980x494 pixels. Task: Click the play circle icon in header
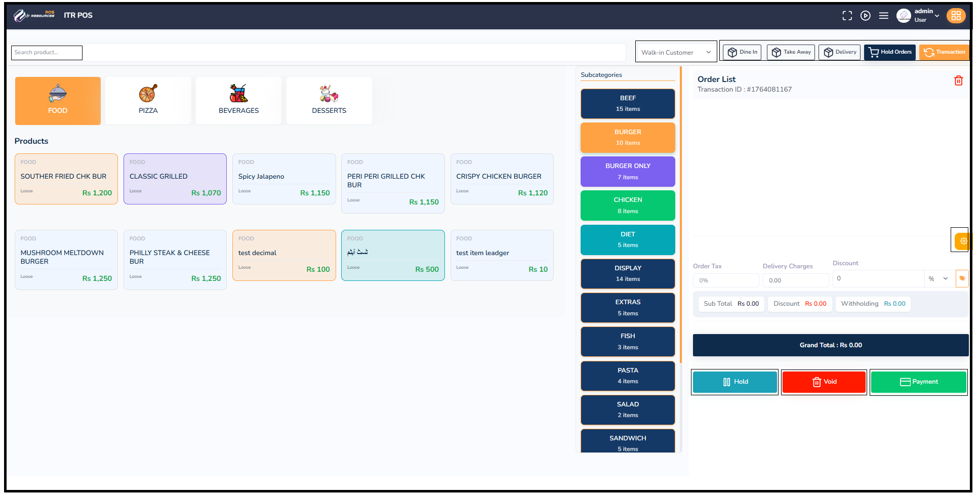coord(865,16)
